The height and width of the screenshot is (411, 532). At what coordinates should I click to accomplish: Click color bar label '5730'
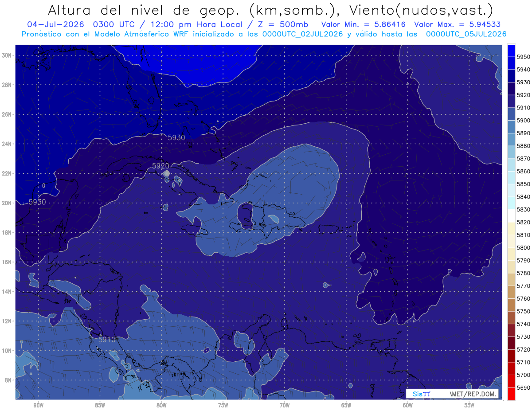524,337
